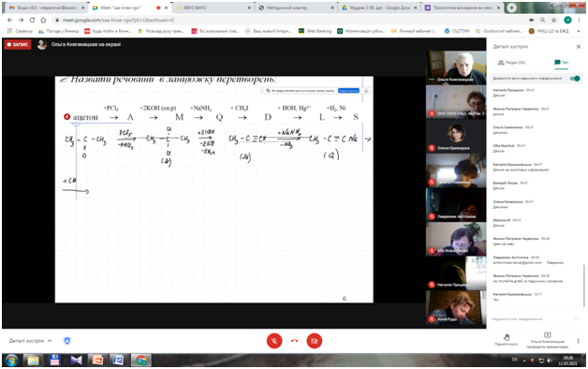
Task: Click the blue shield safety icon
Action: click(67, 341)
